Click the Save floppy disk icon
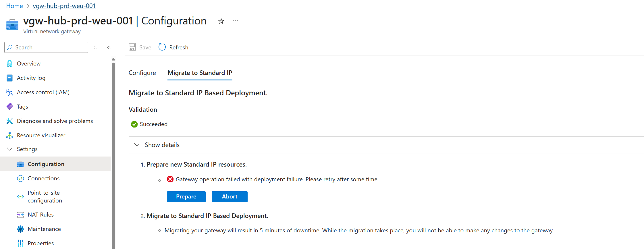Viewport: 644px width, 249px height. pyautogui.click(x=132, y=47)
